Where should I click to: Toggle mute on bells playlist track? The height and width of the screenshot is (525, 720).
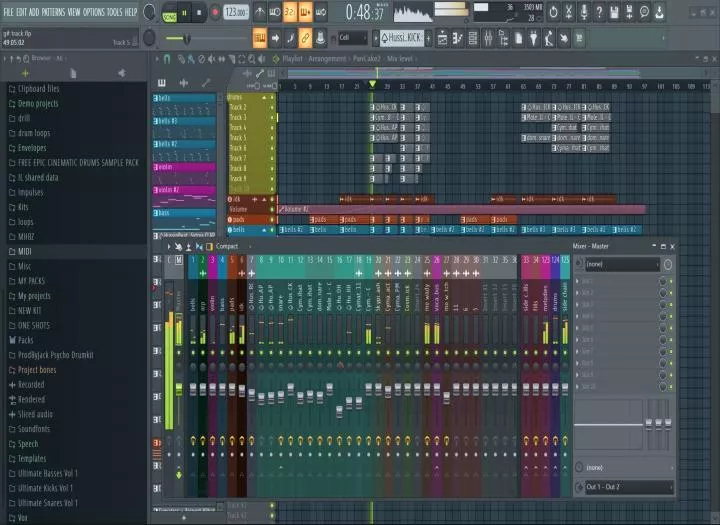click(x=272, y=230)
